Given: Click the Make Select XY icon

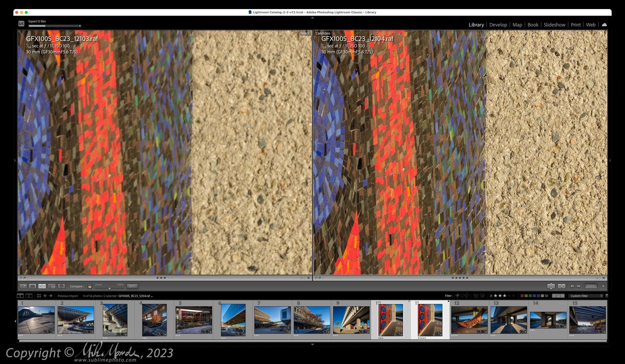Looking at the screenshot, I should coord(562,286).
